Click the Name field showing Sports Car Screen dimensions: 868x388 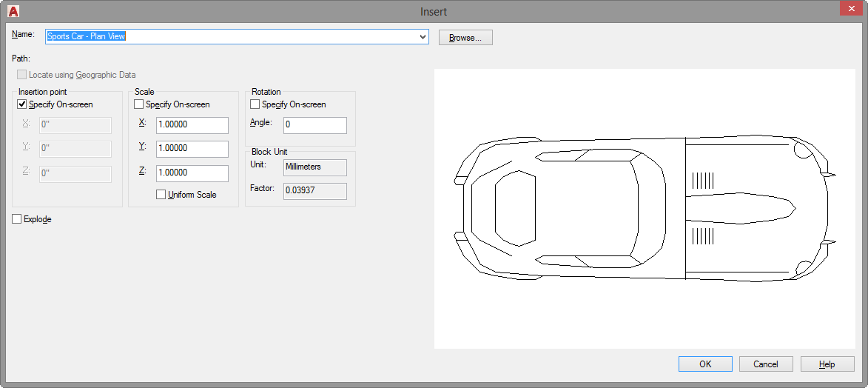pos(229,37)
